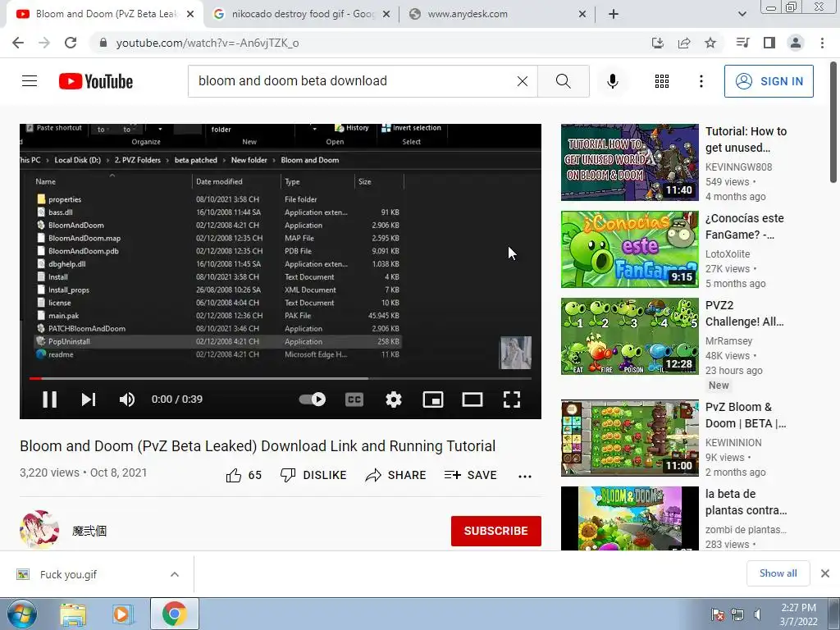Screen dimensions: 840x630
Task: Open a new browser tab
Action: (614, 14)
